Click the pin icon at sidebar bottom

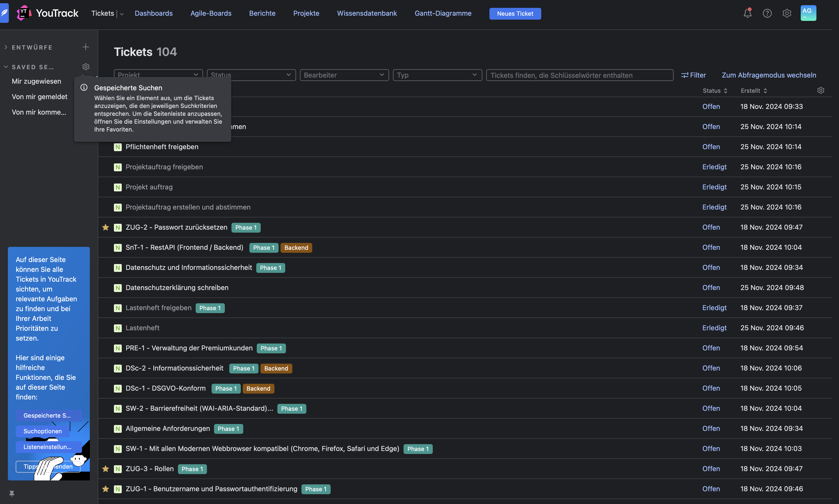point(12,493)
